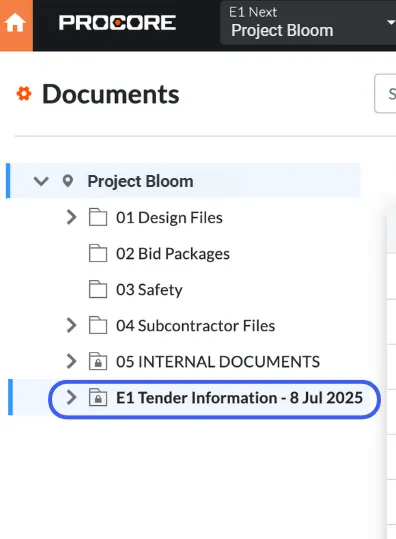Screen dimensions: 396x539
Task: Expand the 04 Subcontractor Files folder
Action: click(71, 325)
